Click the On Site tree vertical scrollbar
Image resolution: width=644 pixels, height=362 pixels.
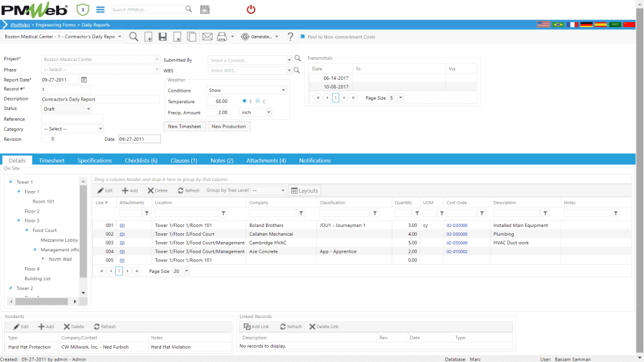(x=84, y=232)
